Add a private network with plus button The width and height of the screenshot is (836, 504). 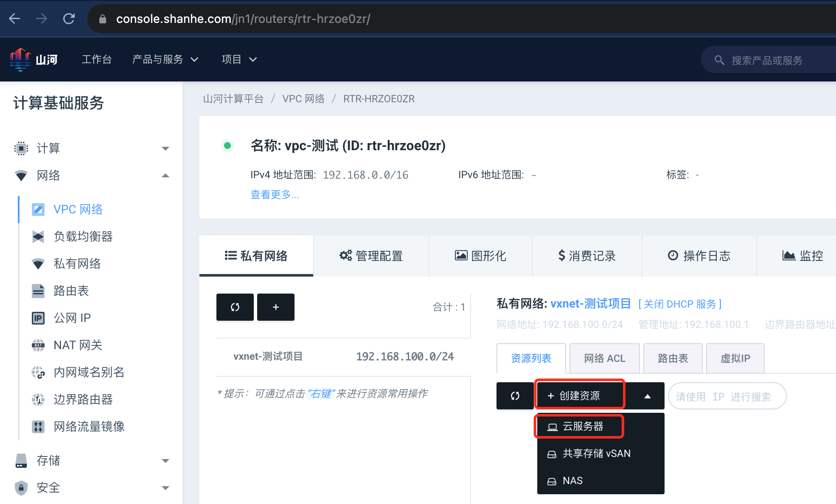276,307
